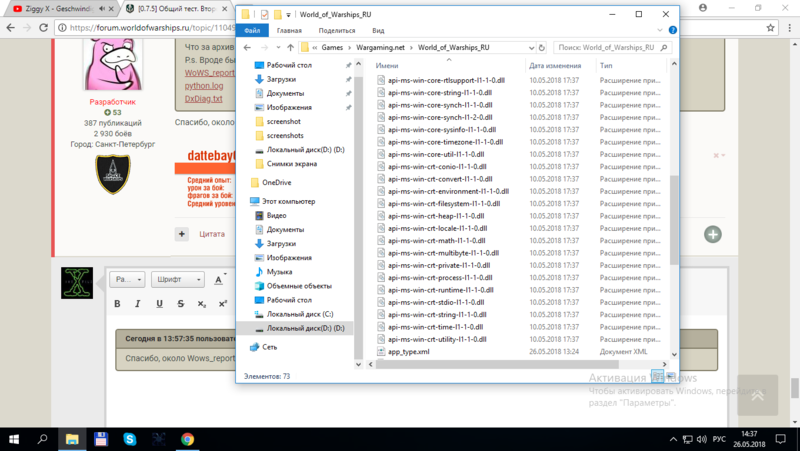The height and width of the screenshot is (451, 800).
Task: Open the python.log attachment link
Action: [204, 86]
